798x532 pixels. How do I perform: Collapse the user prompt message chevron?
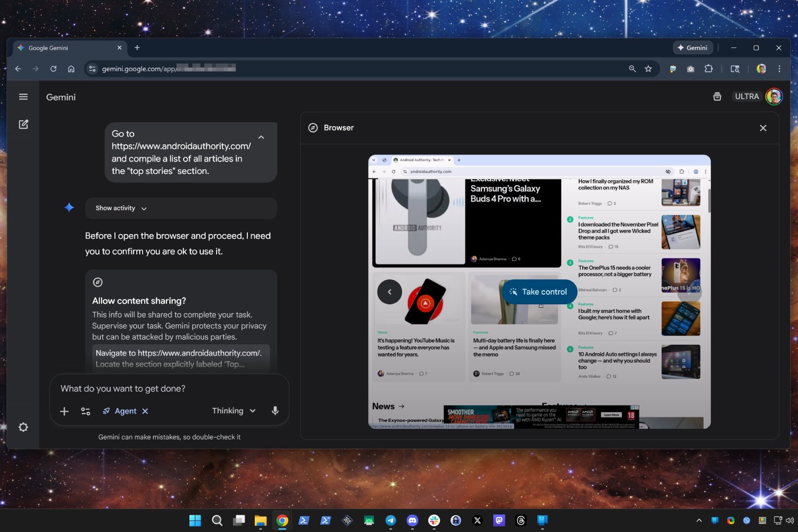[261, 137]
